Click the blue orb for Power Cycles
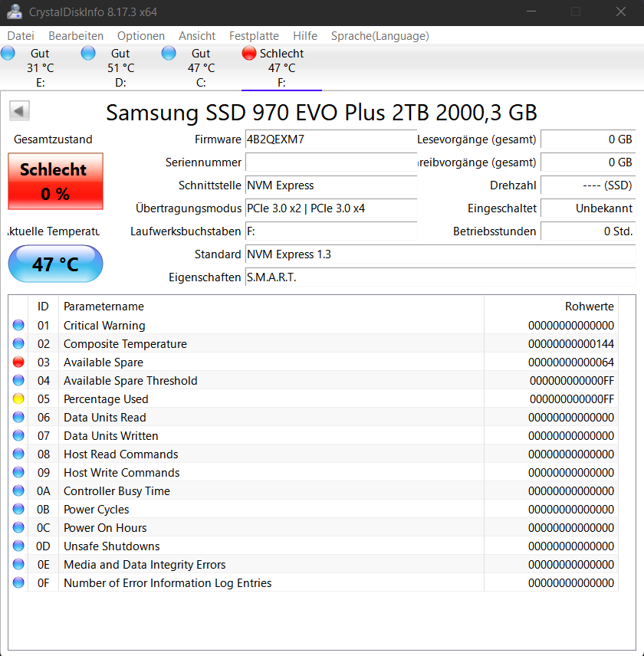The width and height of the screenshot is (644, 656). [x=18, y=509]
